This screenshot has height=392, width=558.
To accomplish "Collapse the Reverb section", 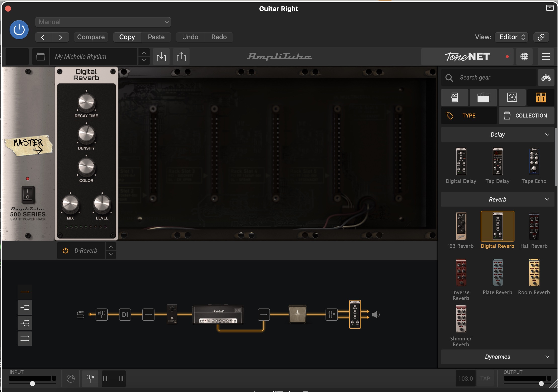I will pos(498,200).
